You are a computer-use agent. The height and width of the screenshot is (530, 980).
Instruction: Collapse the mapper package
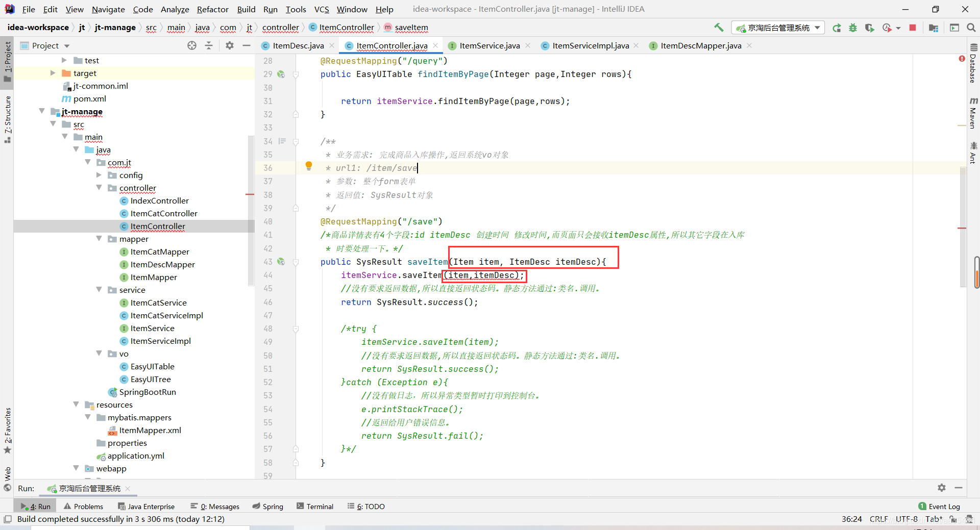coord(99,239)
